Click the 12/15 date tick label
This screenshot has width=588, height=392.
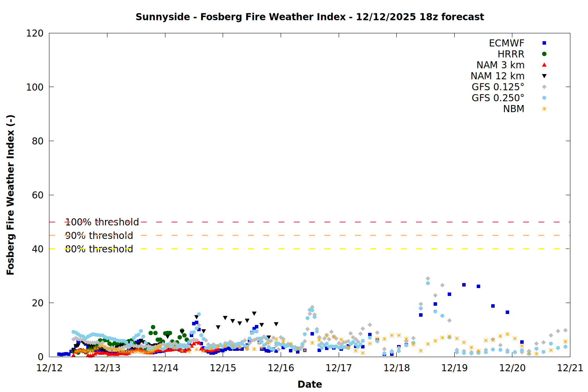(x=223, y=368)
